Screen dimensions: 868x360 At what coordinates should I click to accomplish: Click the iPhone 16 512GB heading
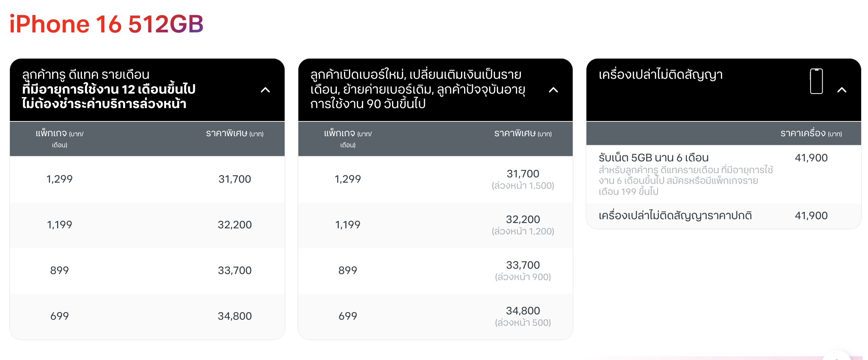click(106, 24)
